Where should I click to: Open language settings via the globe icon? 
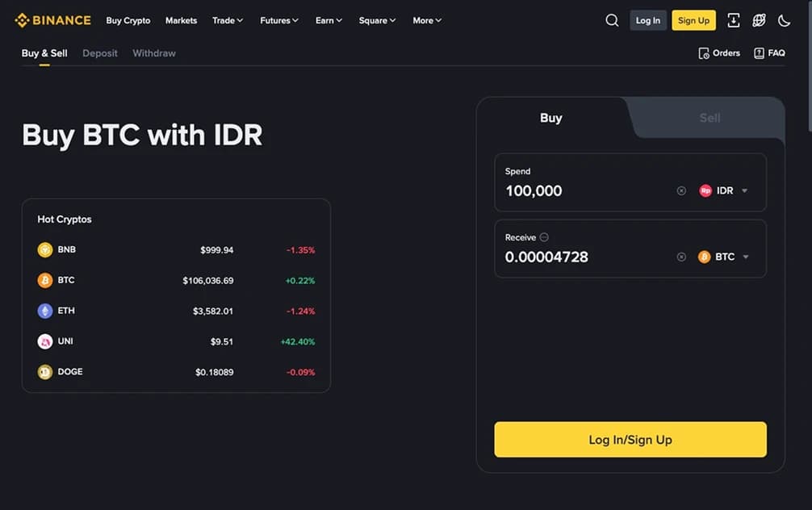pyautogui.click(x=759, y=19)
